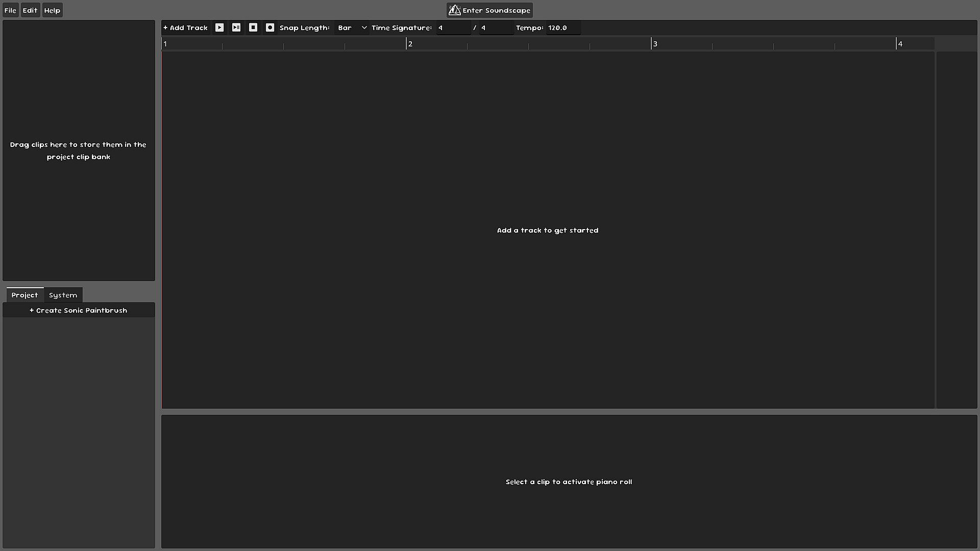Open the Help menu
Image resolution: width=980 pixels, height=551 pixels.
click(52, 10)
